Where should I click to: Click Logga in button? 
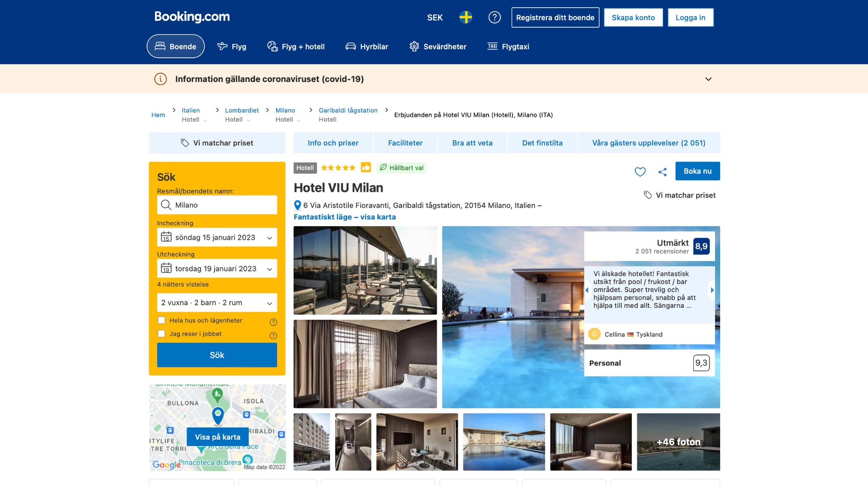[x=690, y=17]
